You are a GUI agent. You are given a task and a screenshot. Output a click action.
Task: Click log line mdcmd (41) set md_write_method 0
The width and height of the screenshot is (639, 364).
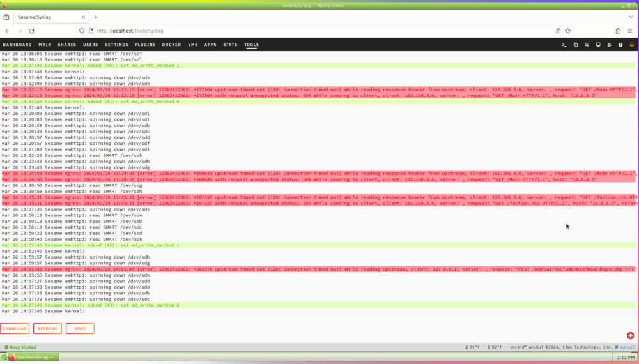[x=318, y=102]
